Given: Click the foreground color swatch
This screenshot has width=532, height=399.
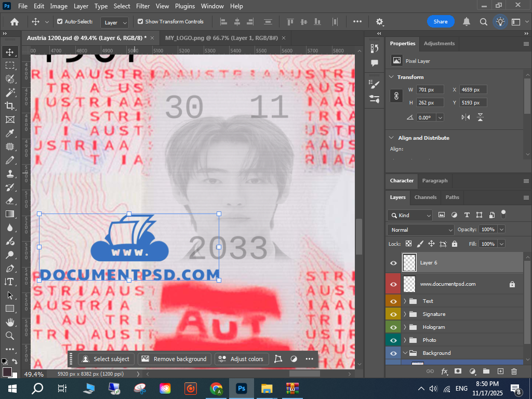Looking at the screenshot, I should point(7,371).
